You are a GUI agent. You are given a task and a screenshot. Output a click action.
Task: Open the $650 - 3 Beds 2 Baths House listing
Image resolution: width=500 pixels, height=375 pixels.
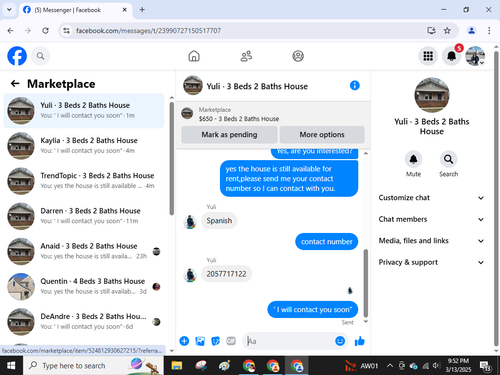pos(239,119)
